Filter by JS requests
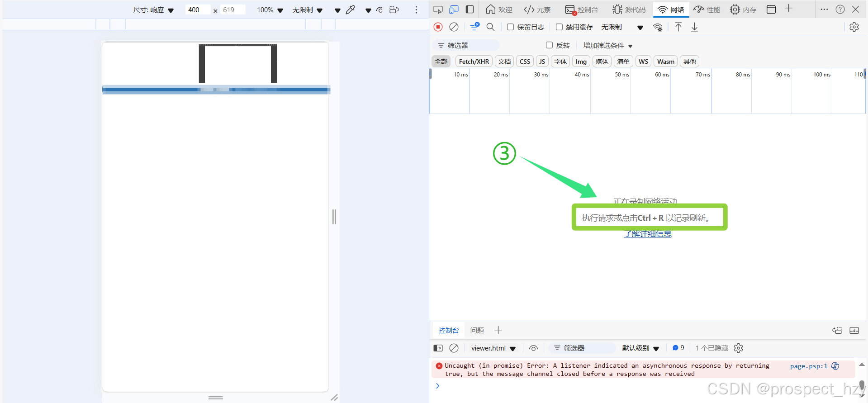Image resolution: width=868 pixels, height=403 pixels. point(542,62)
